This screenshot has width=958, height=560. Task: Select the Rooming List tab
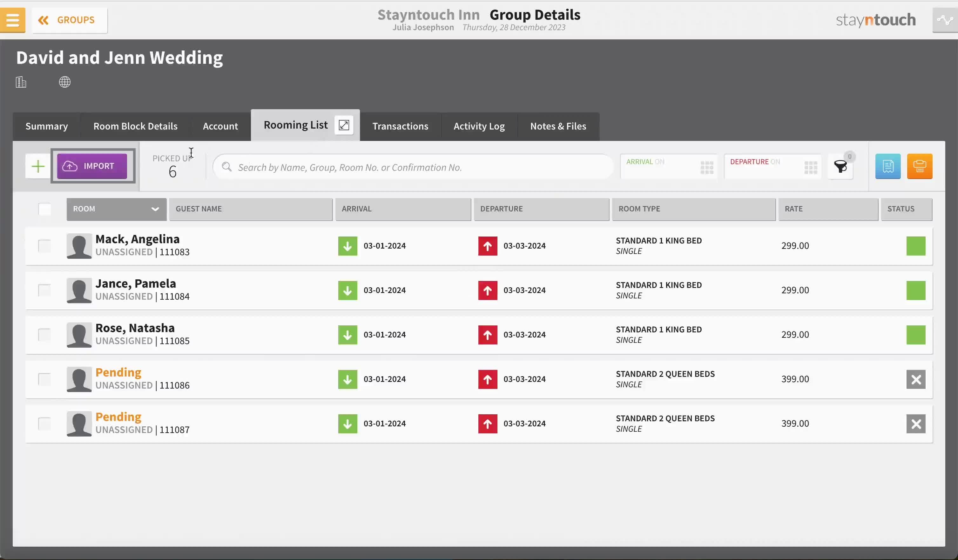coord(295,125)
